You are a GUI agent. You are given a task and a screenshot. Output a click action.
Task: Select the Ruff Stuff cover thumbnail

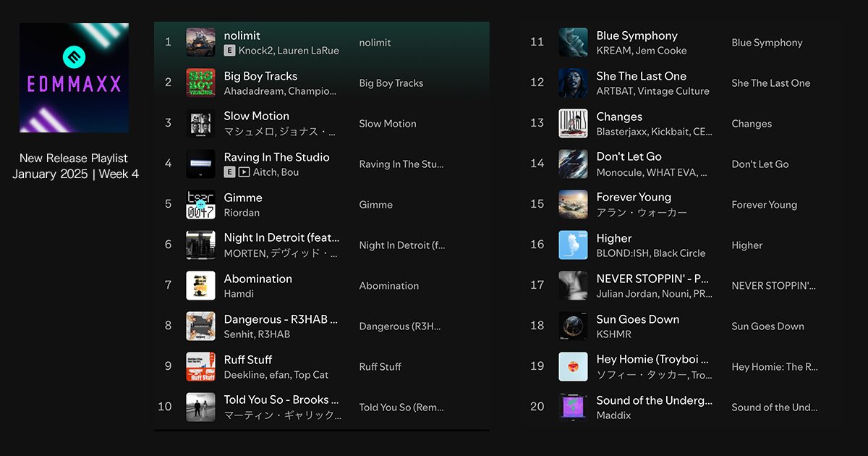(200, 367)
